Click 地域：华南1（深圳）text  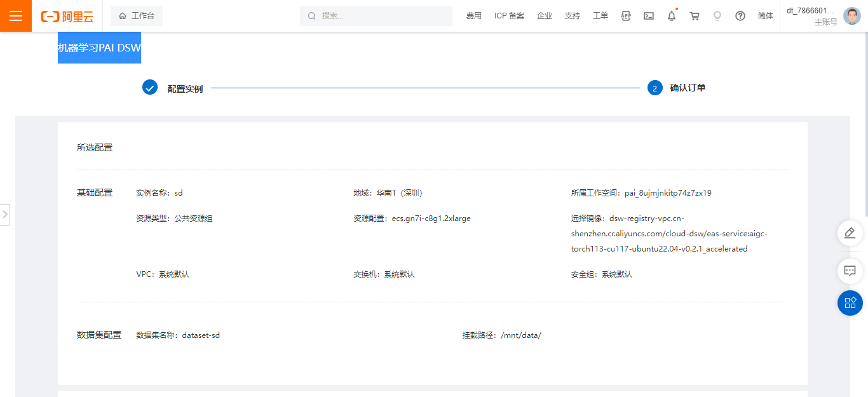coord(389,193)
